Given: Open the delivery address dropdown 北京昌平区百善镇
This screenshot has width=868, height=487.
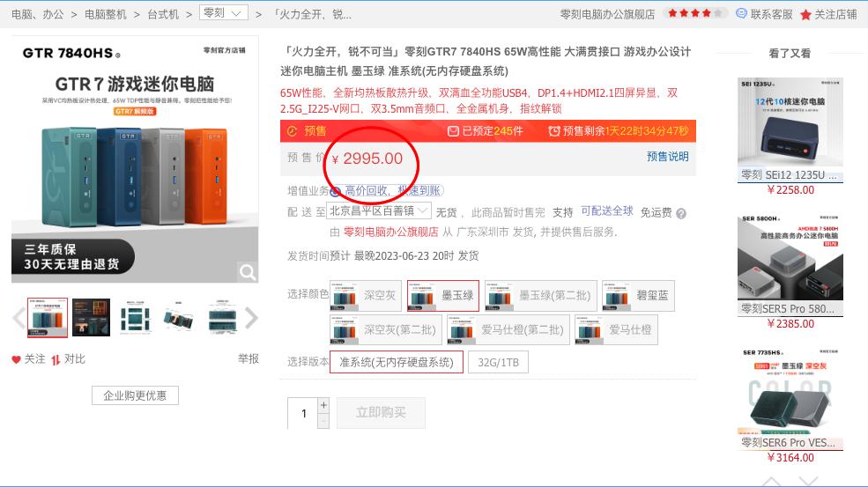Looking at the screenshot, I should coord(379,210).
